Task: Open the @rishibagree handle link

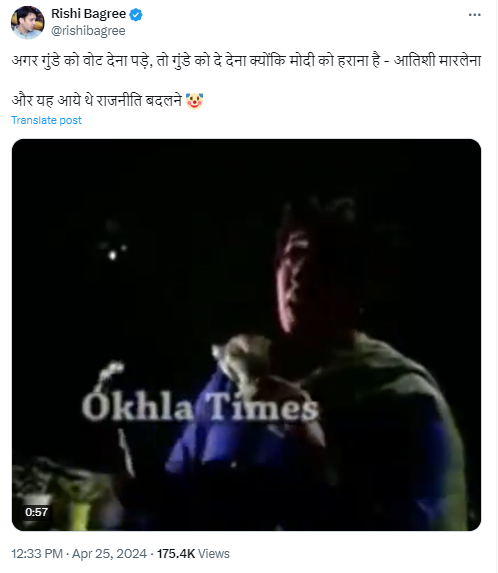Action: [88, 31]
